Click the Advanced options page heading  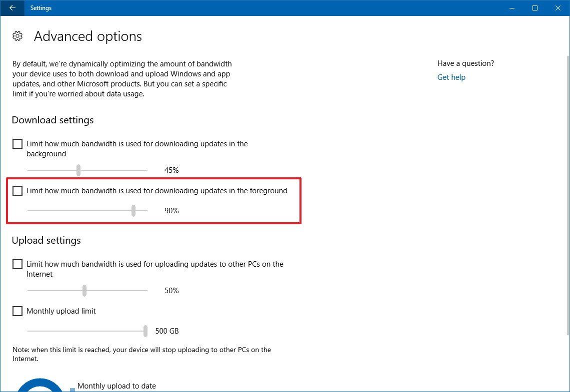pos(88,36)
